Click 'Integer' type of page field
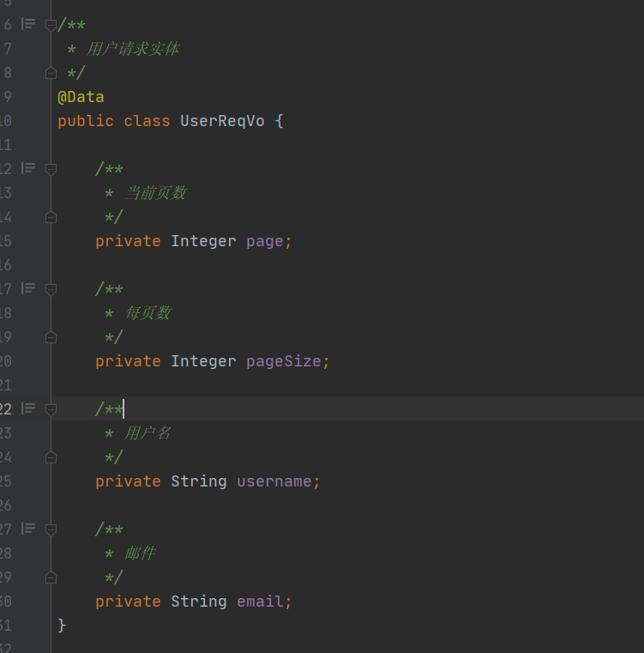Screen dimensions: 644x653 tap(203, 241)
